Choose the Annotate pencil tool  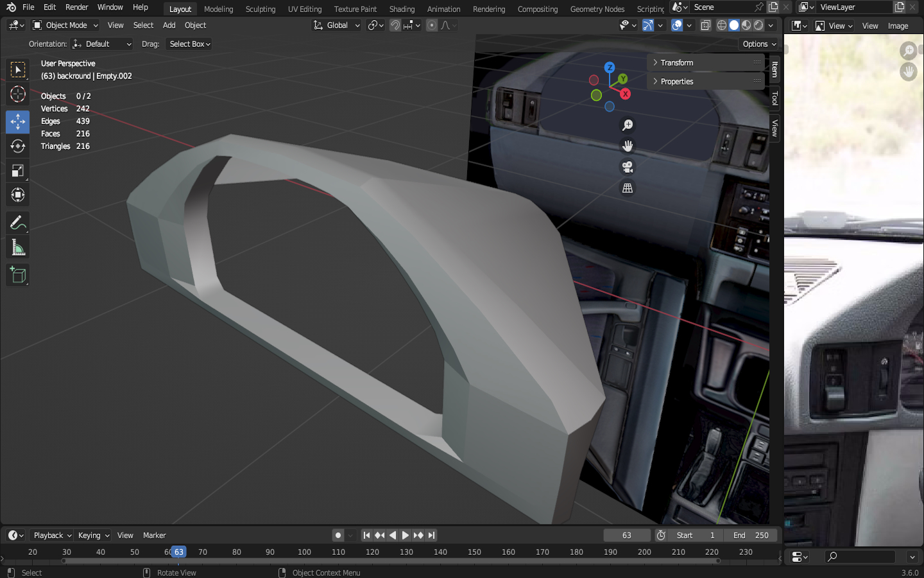[x=18, y=223]
